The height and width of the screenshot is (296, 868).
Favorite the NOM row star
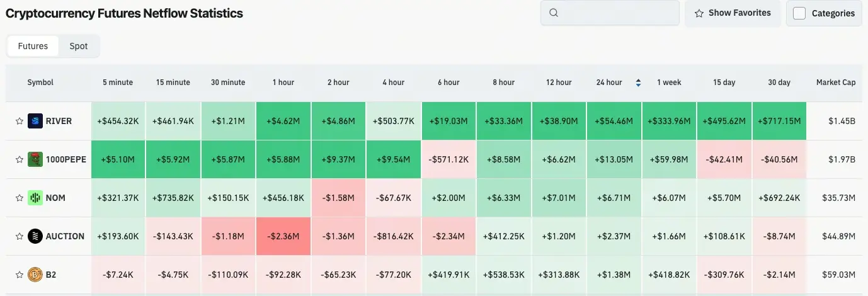pos(20,198)
